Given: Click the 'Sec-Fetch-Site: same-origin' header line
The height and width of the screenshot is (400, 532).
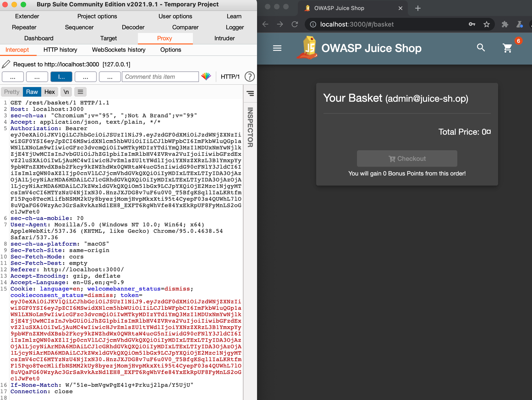Looking at the screenshot, I should pyautogui.click(x=60, y=250).
